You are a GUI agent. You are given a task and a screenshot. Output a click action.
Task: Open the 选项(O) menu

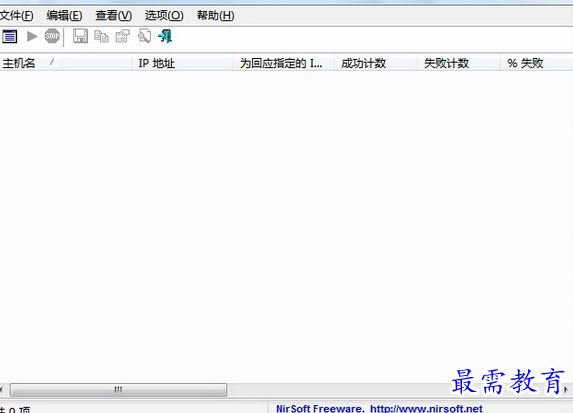coord(164,16)
